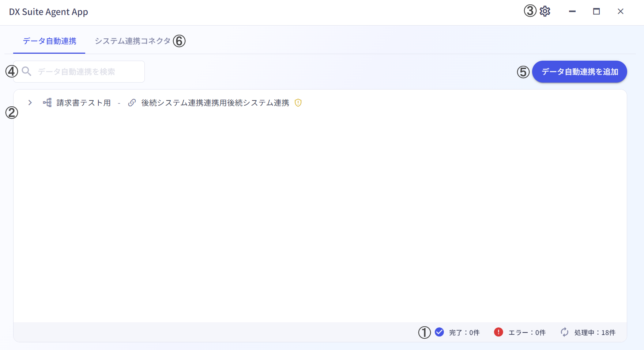Image resolution: width=644 pixels, height=350 pixels.
Task: Select the 後続システム連携連携用後続システム連携 connector label
Action: click(x=215, y=103)
